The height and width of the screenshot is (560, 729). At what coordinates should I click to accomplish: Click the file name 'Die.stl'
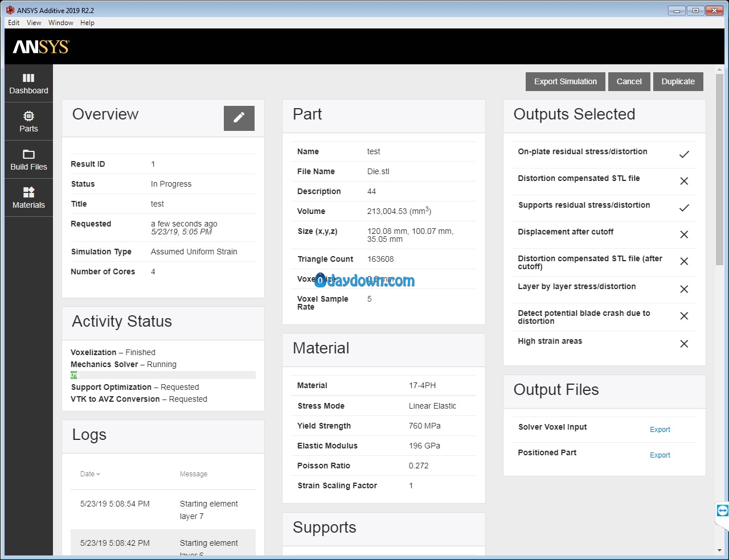(x=378, y=171)
